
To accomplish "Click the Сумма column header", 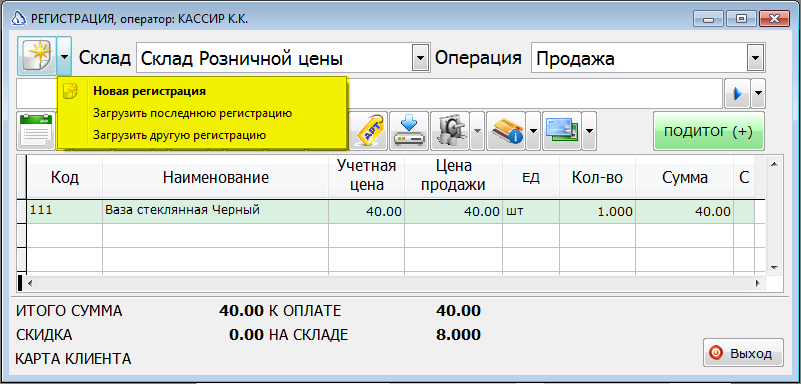I will click(x=685, y=177).
